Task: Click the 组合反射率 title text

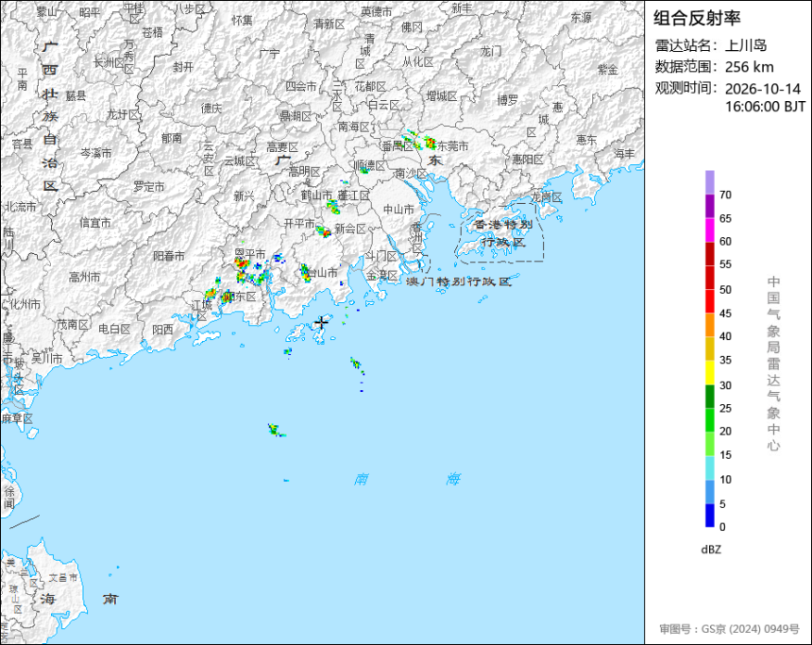Action: pyautogui.click(x=697, y=18)
